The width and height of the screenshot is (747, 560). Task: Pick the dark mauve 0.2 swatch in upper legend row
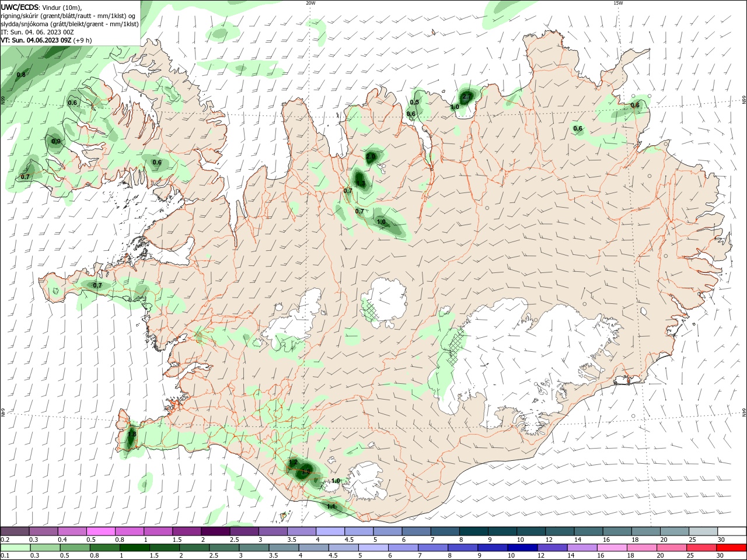pyautogui.click(x=15, y=531)
